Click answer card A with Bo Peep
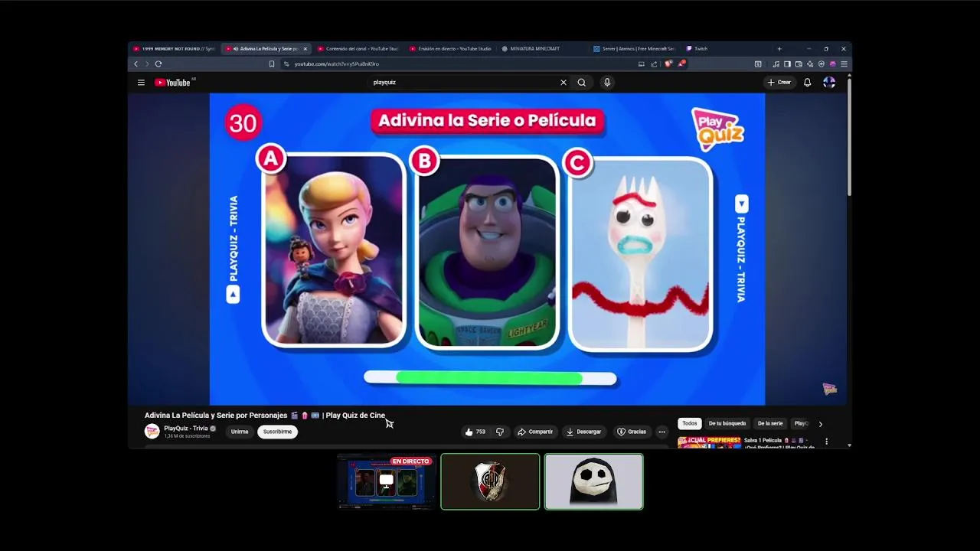Viewport: 980px width, 551px height. (x=334, y=249)
